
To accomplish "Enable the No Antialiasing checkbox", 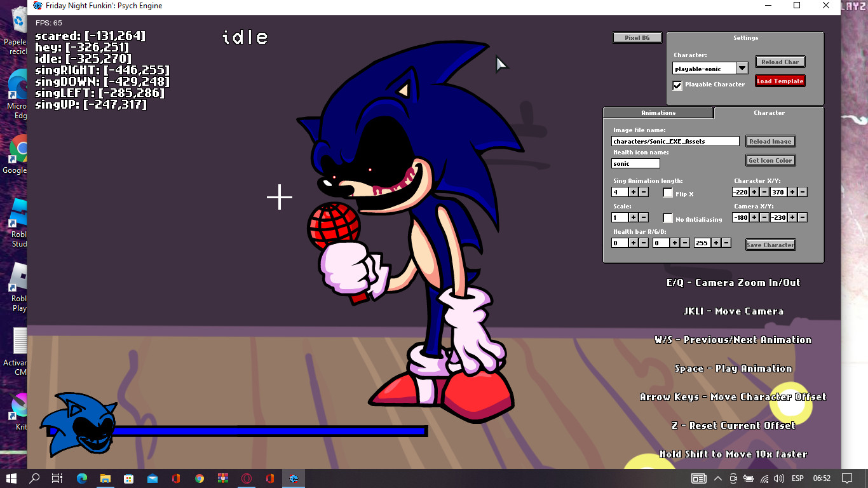I will point(668,218).
